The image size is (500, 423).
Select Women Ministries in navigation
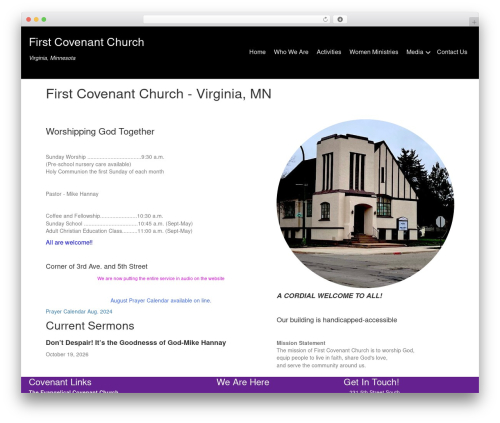374,52
